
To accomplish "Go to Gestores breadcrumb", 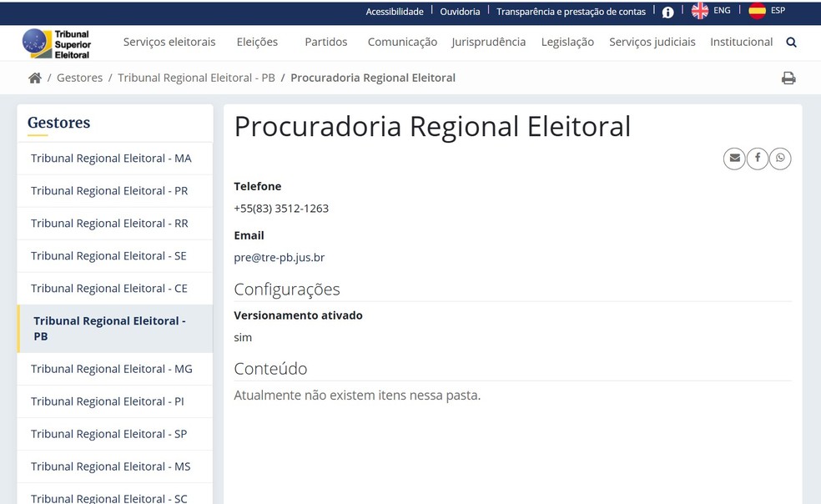I will (79, 78).
